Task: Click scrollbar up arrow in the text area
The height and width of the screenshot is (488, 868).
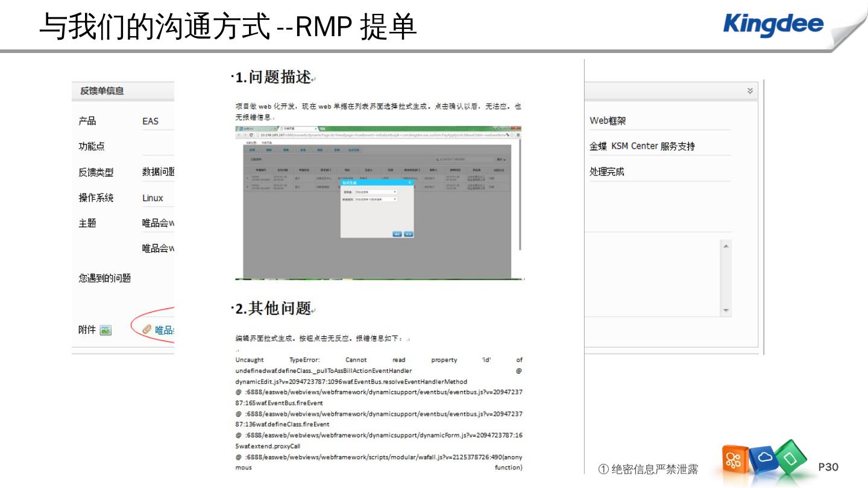Action: 726,246
